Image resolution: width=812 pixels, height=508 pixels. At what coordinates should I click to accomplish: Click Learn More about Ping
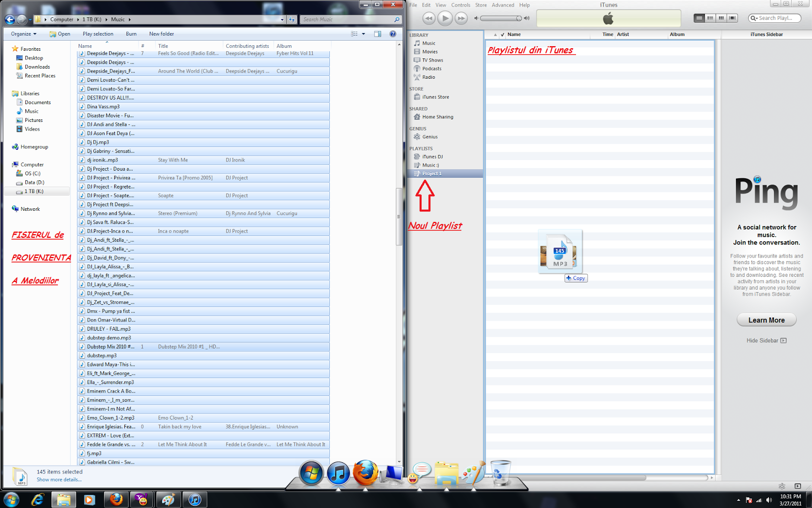[766, 320]
